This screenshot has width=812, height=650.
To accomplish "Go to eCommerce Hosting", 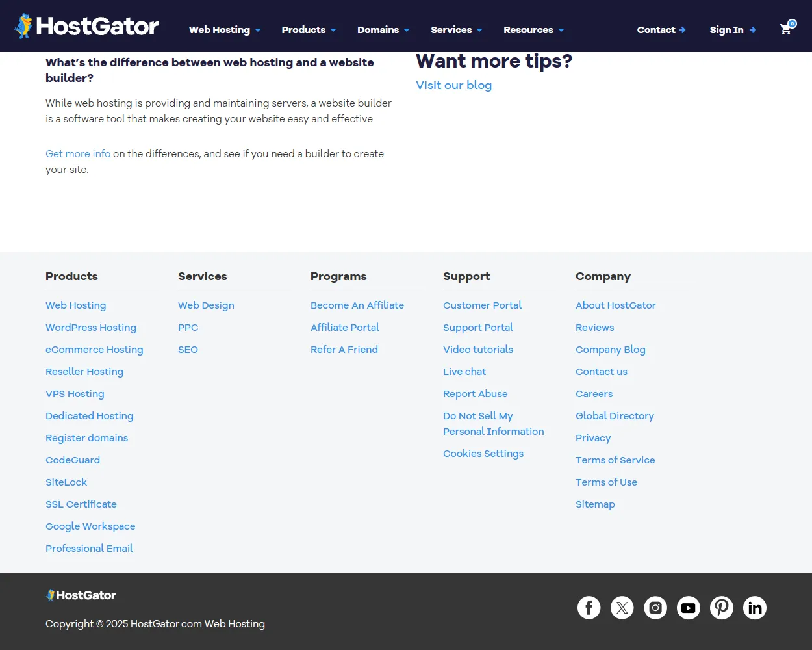I will coord(94,350).
